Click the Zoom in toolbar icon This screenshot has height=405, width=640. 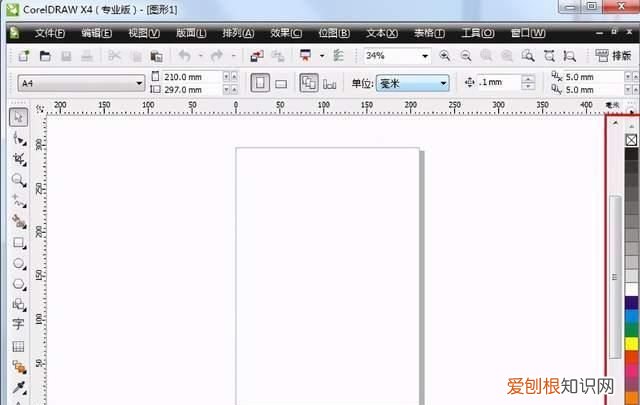pos(445,57)
